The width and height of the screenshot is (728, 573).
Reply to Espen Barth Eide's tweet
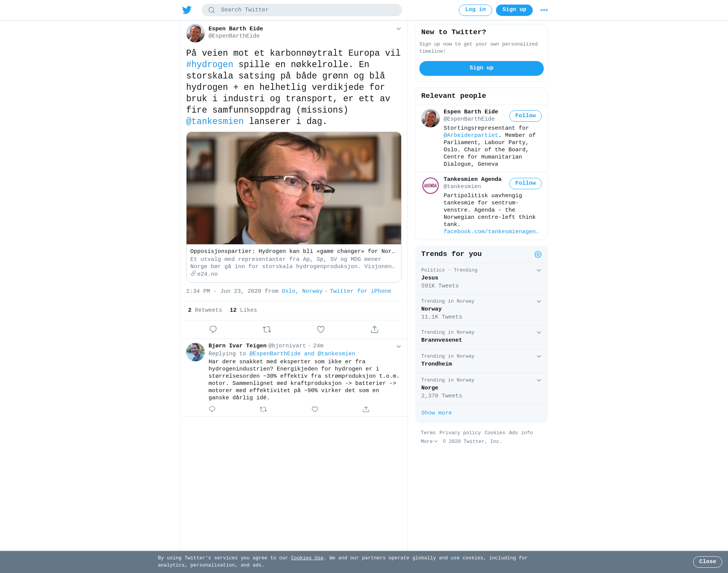pyautogui.click(x=213, y=330)
